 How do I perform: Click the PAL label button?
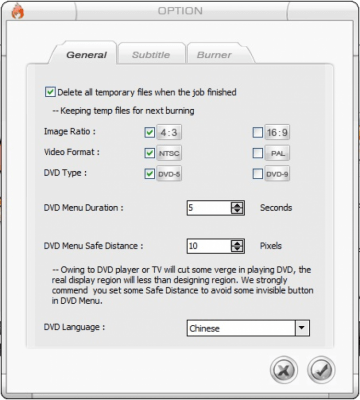[277, 153]
